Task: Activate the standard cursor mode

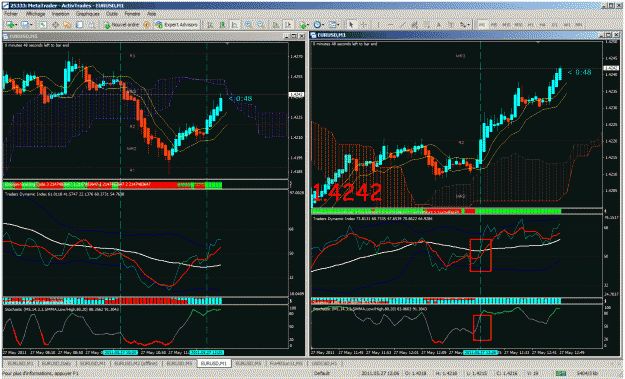Action: point(351,25)
